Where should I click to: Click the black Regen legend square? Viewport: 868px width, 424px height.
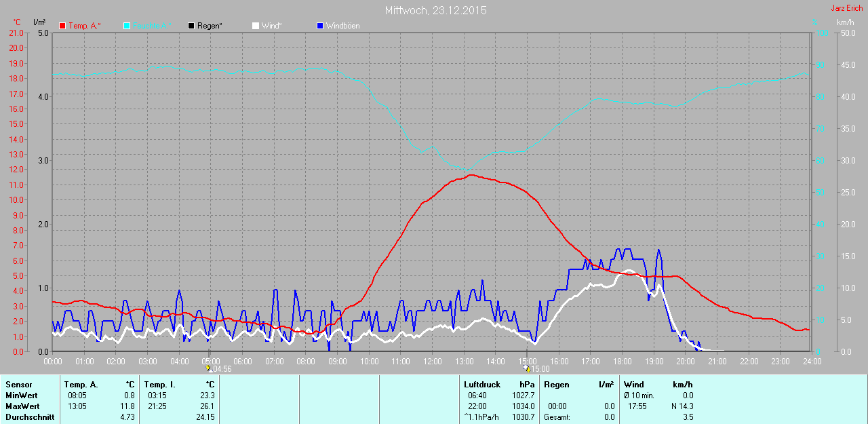[x=191, y=26]
